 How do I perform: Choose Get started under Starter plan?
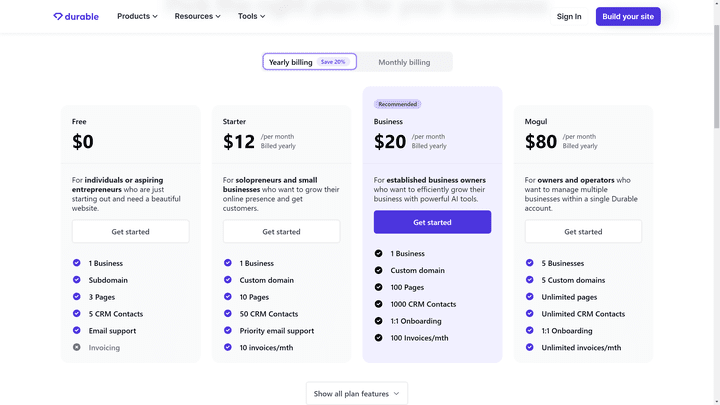(x=281, y=231)
